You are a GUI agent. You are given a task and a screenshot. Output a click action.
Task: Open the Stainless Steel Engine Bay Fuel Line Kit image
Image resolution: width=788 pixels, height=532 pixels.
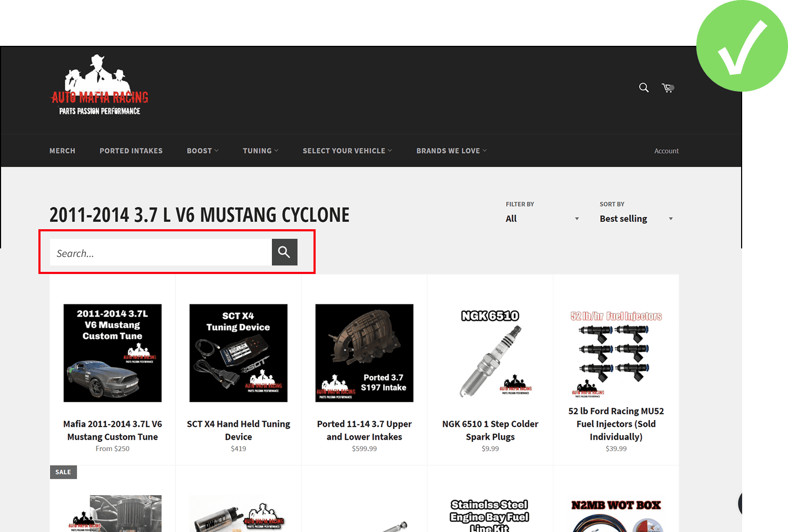pyautogui.click(x=490, y=514)
